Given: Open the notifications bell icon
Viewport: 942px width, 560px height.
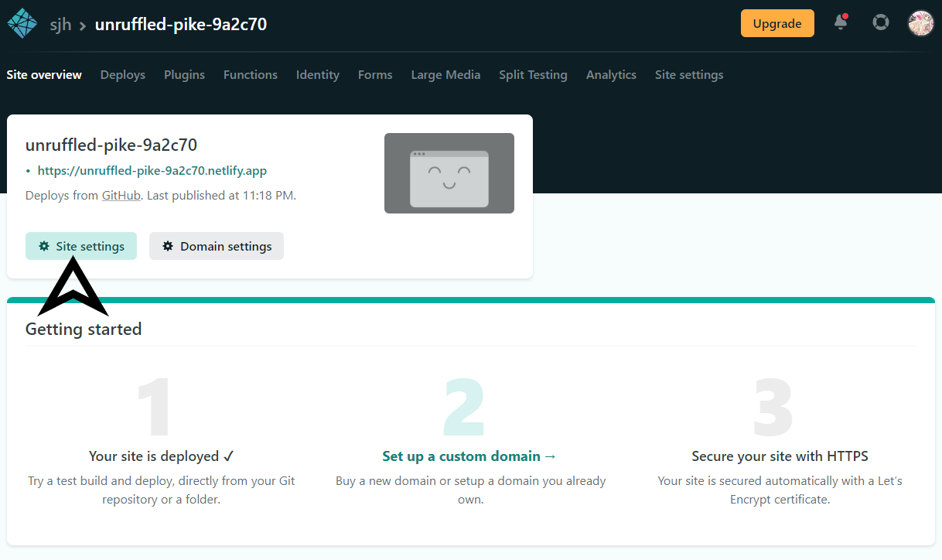Looking at the screenshot, I should pos(841,22).
